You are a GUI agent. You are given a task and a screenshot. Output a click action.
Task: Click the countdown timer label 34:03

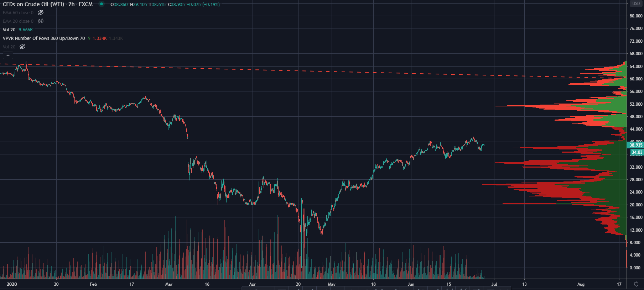coord(637,152)
